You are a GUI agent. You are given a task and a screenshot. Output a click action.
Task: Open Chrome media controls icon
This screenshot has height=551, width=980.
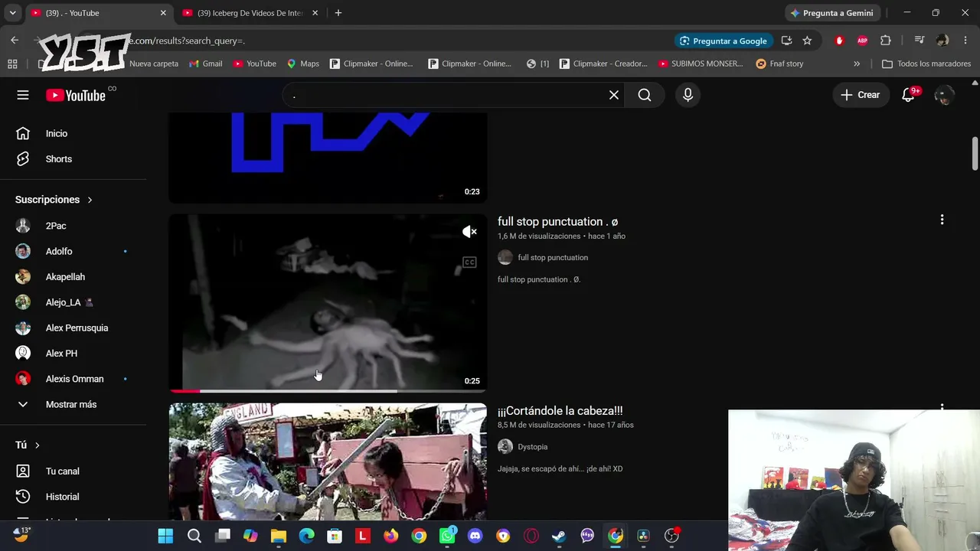[x=920, y=41]
